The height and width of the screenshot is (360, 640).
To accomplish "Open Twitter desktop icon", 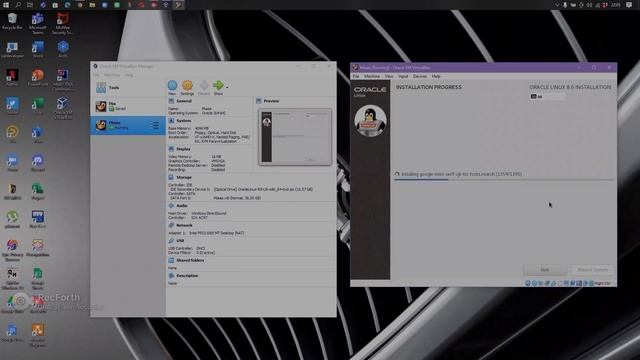I will (12, 105).
